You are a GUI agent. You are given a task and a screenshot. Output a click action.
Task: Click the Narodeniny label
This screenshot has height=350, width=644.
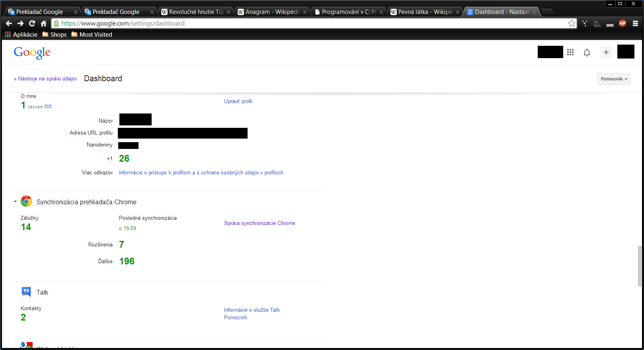pyautogui.click(x=100, y=145)
